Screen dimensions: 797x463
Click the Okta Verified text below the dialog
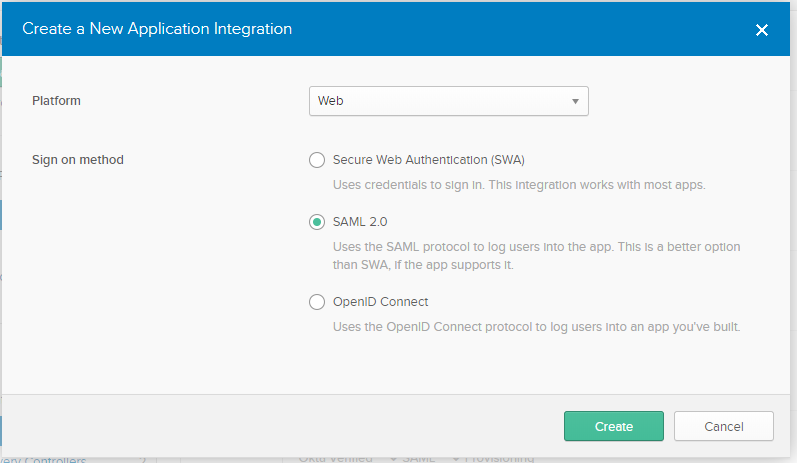pos(336,458)
